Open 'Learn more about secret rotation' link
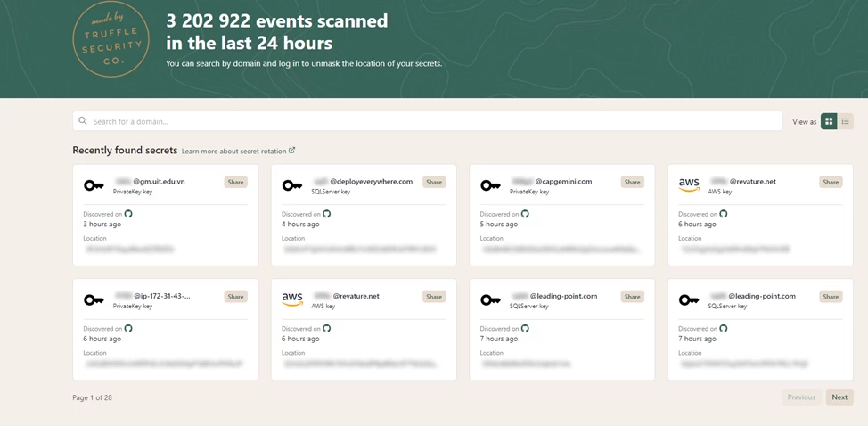This screenshot has width=868, height=426. pyautogui.click(x=237, y=151)
